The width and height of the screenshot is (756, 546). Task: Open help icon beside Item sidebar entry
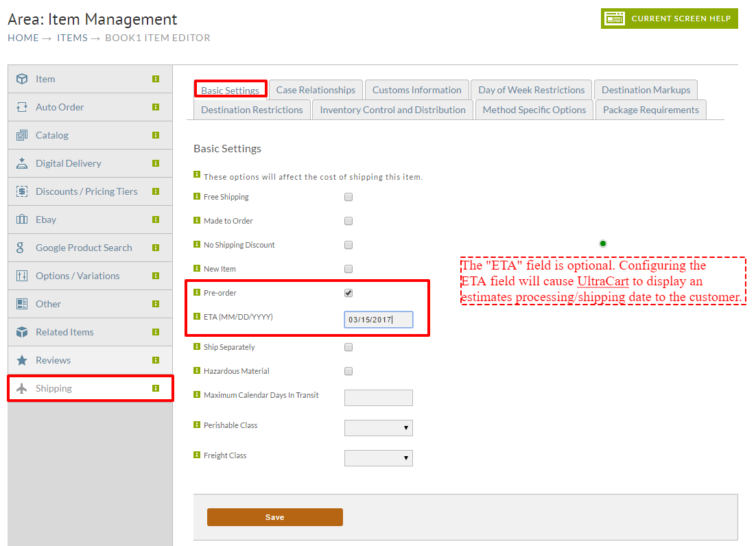(x=156, y=79)
